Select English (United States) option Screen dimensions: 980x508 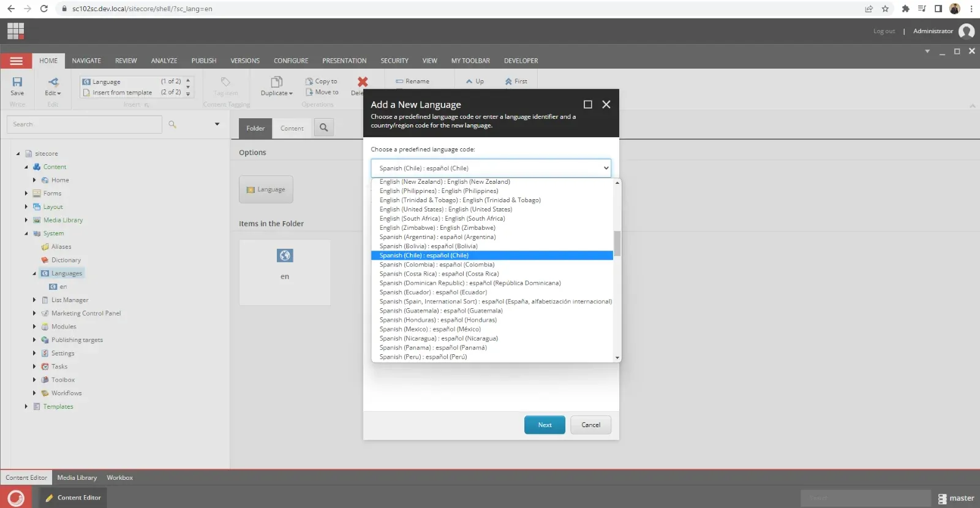492,209
